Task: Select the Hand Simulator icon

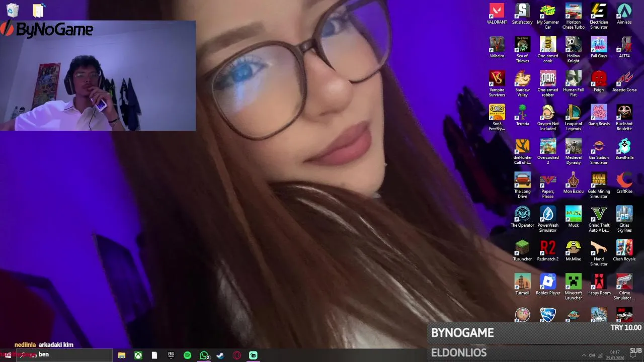Action: [599, 252]
